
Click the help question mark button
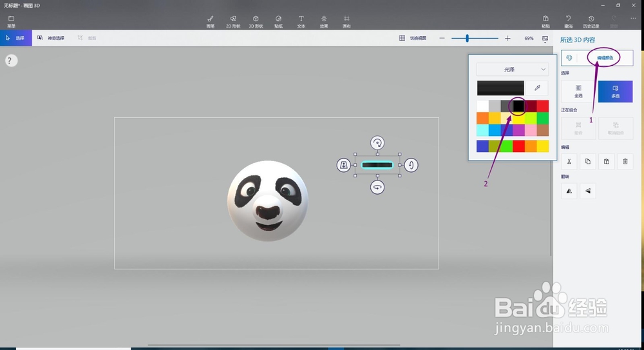[x=11, y=61]
